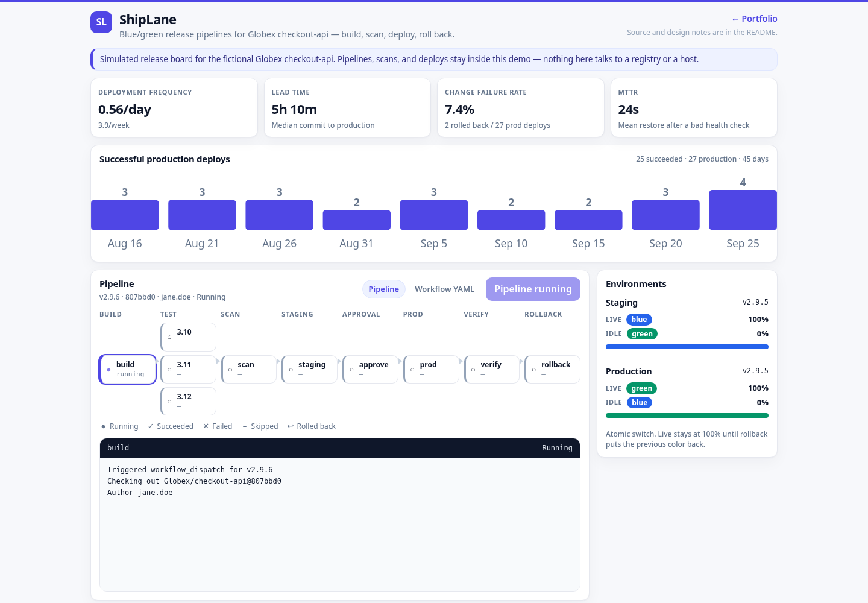Click the Sep 25 deploy bar
Screen dimensions: 868x603
(x=743, y=210)
